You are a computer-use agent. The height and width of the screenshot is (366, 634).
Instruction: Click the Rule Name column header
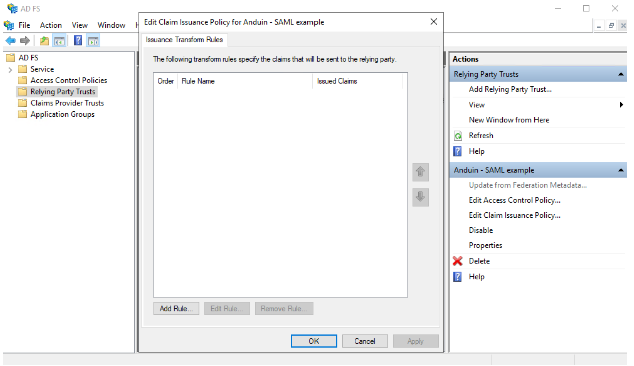point(245,81)
